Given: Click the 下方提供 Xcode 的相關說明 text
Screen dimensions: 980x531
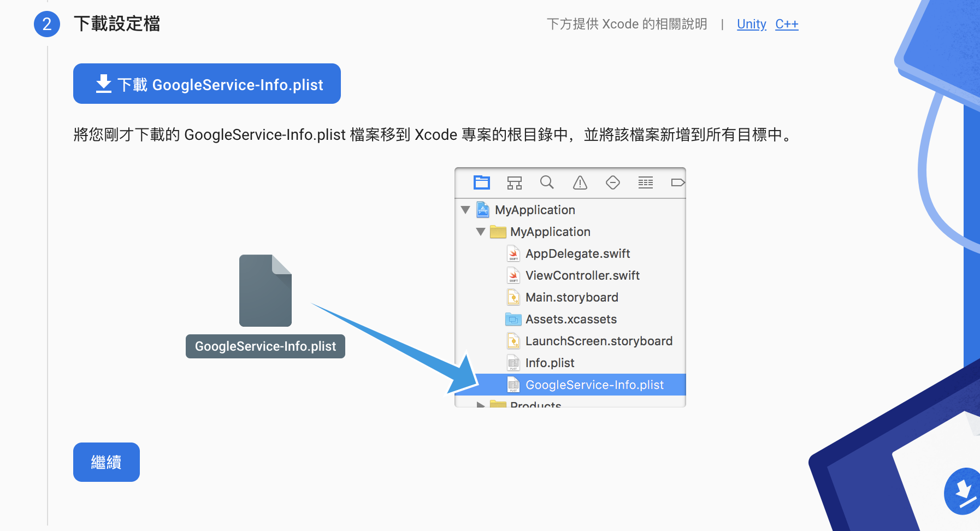Looking at the screenshot, I should coord(627,24).
